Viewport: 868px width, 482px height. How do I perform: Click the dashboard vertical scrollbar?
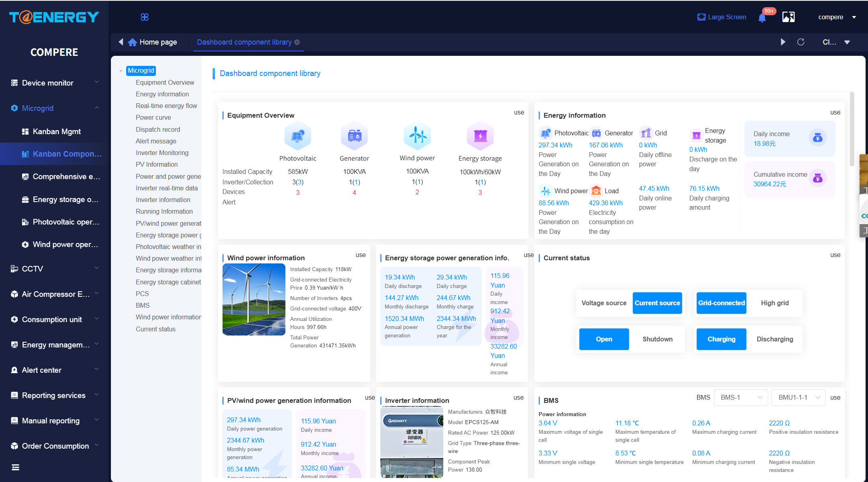[x=852, y=129]
